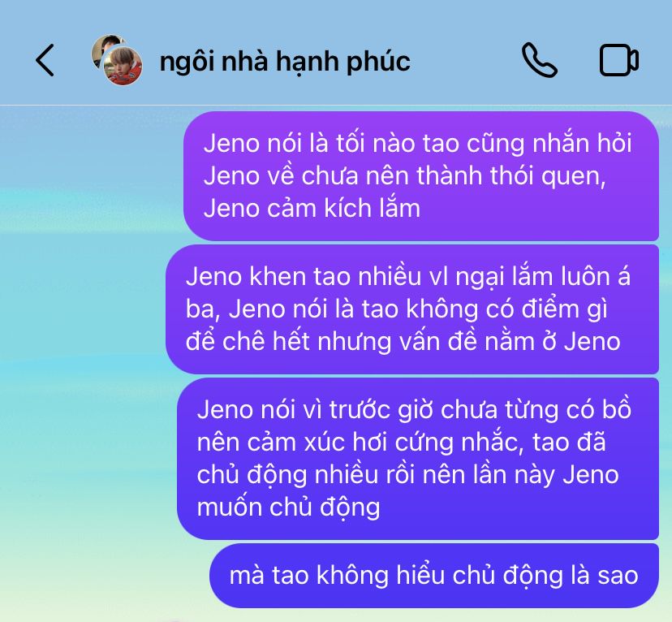Click the partially hidden rear group avatar
This screenshot has width=672, height=622.
pos(102,47)
